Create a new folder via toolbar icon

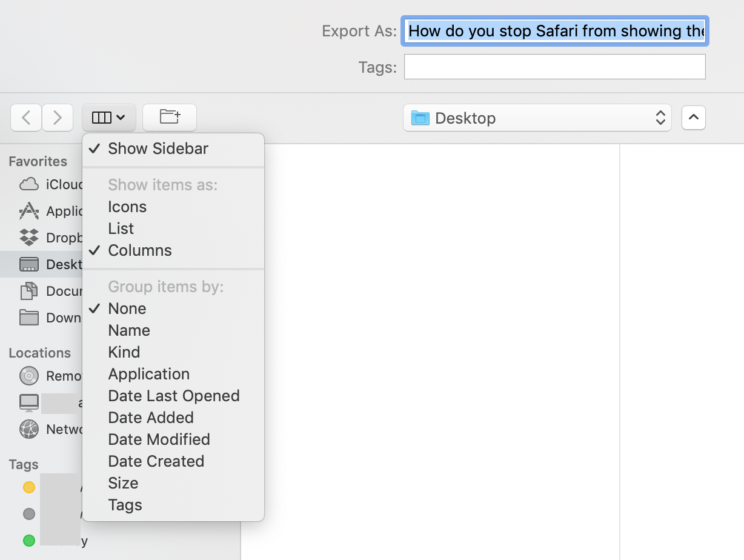170,118
